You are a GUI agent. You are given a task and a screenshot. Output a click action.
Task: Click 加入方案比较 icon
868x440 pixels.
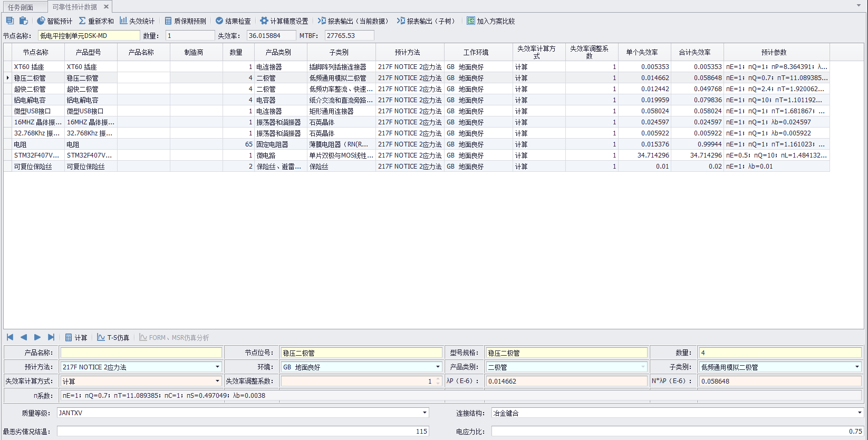(x=470, y=21)
